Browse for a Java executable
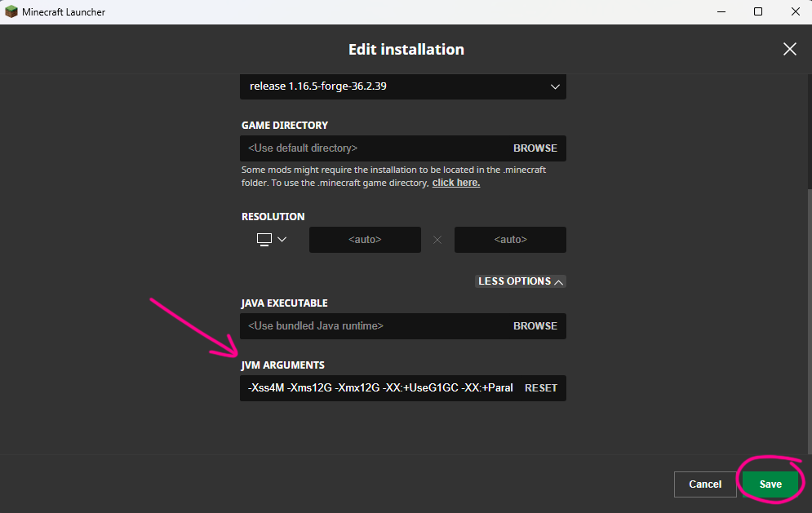Image resolution: width=812 pixels, height=513 pixels. [535, 326]
